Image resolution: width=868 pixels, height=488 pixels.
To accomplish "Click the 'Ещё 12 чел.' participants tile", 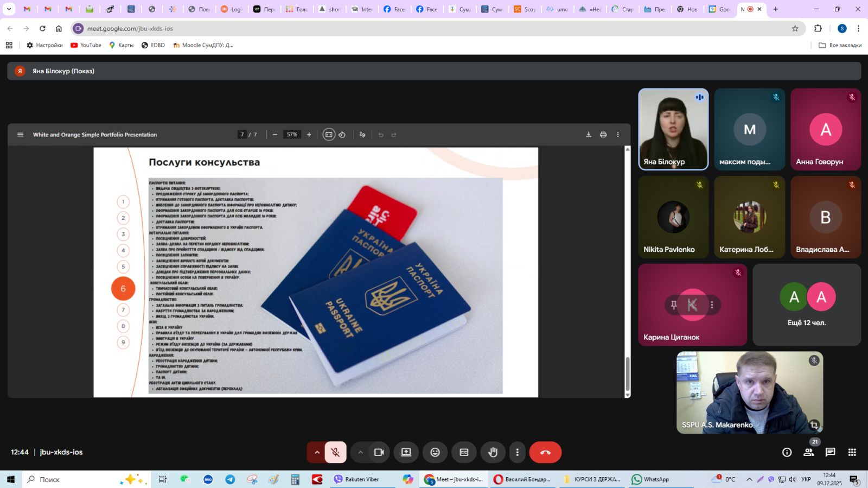I will pos(806,305).
